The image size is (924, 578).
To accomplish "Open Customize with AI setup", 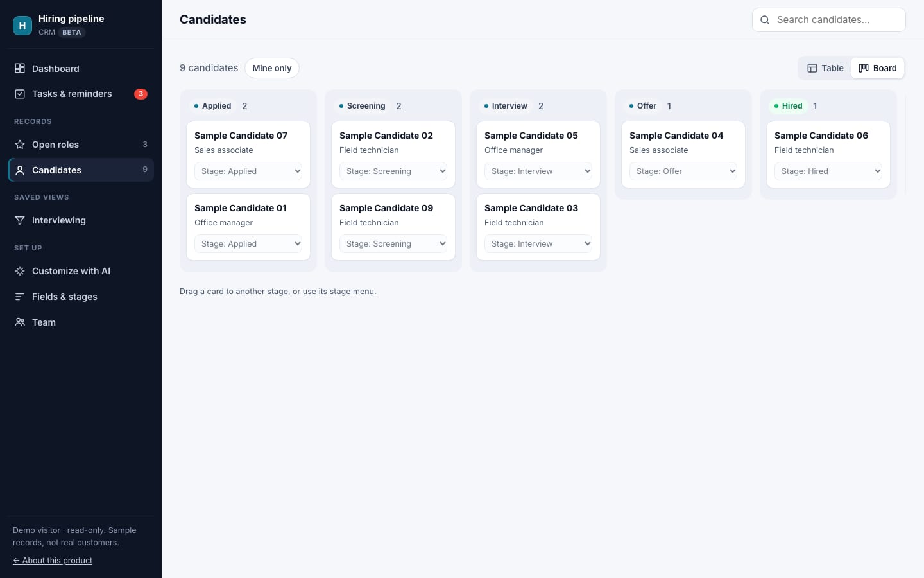I will [81, 271].
